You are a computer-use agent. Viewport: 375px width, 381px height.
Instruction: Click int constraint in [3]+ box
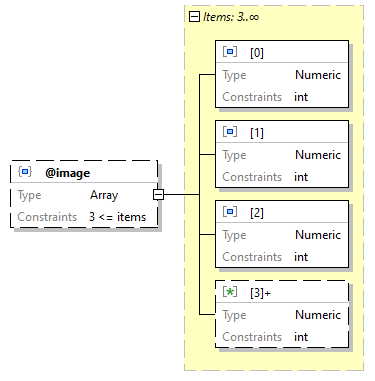point(301,337)
